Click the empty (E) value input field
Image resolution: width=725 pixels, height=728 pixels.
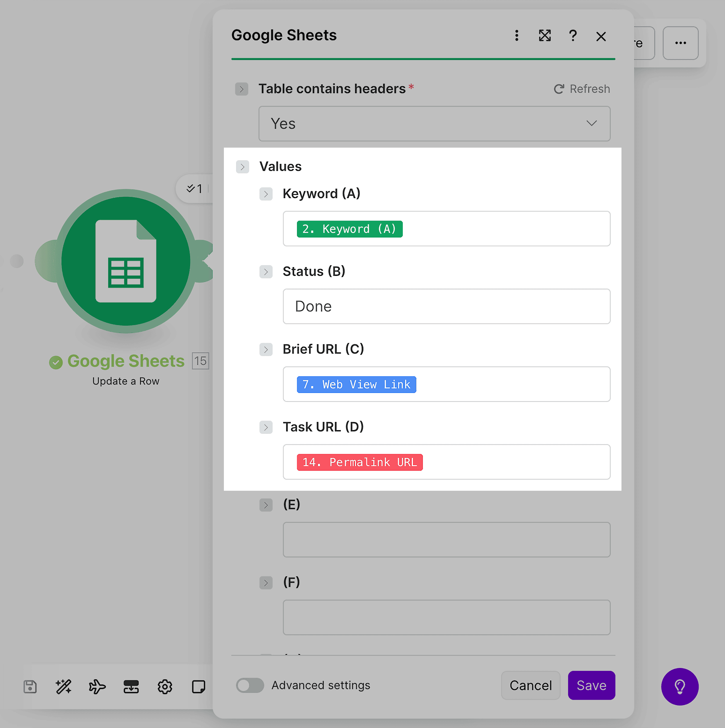446,539
